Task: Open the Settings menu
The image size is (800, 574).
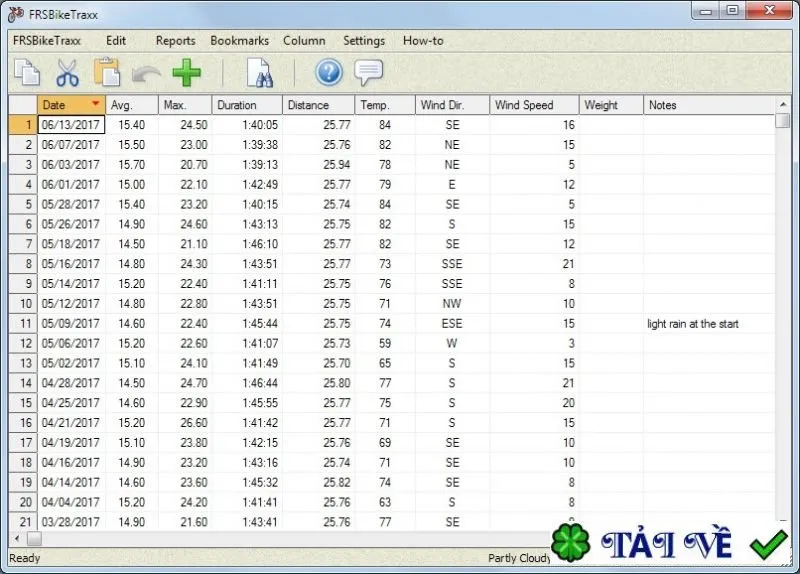Action: [x=364, y=41]
